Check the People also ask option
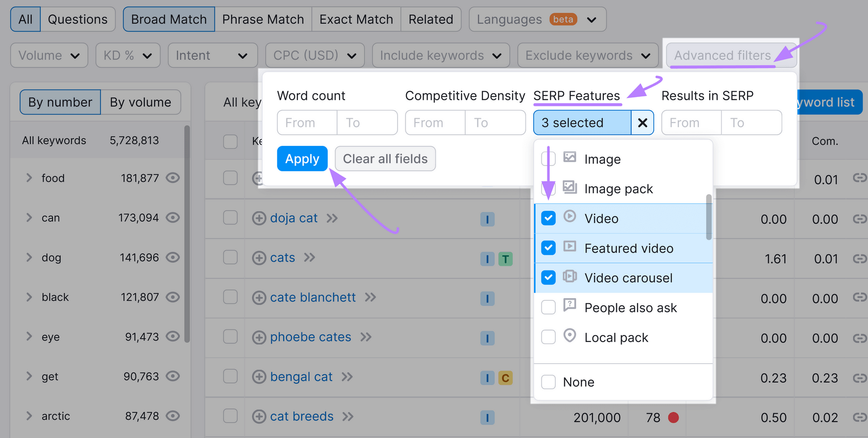Viewport: 868px width, 438px height. pyautogui.click(x=548, y=307)
